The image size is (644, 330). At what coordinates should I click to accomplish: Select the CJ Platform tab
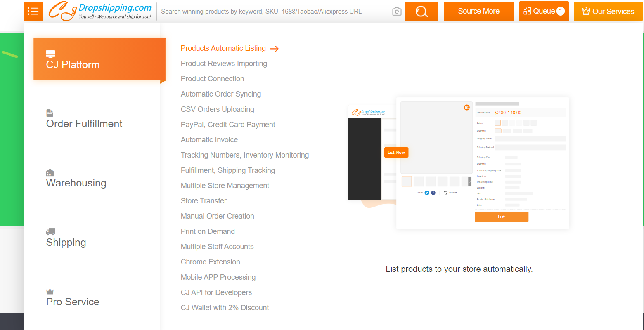pos(99,59)
